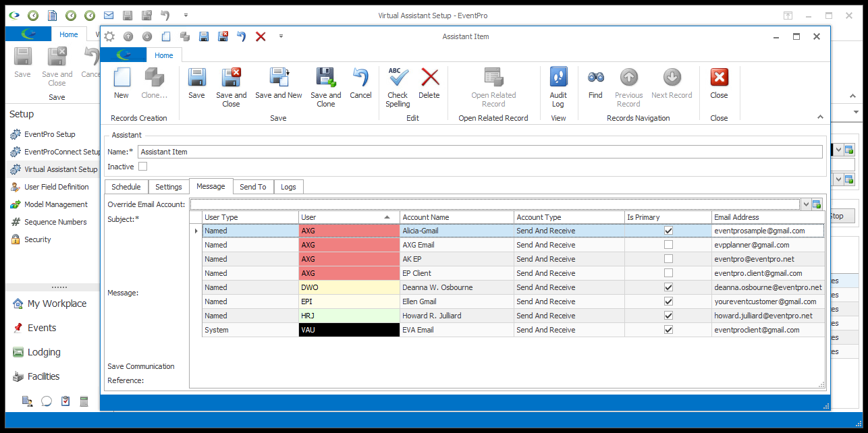Screen dimensions: 868x433
Task: Click the gear icon in Assistant Item title bar
Action: point(109,36)
